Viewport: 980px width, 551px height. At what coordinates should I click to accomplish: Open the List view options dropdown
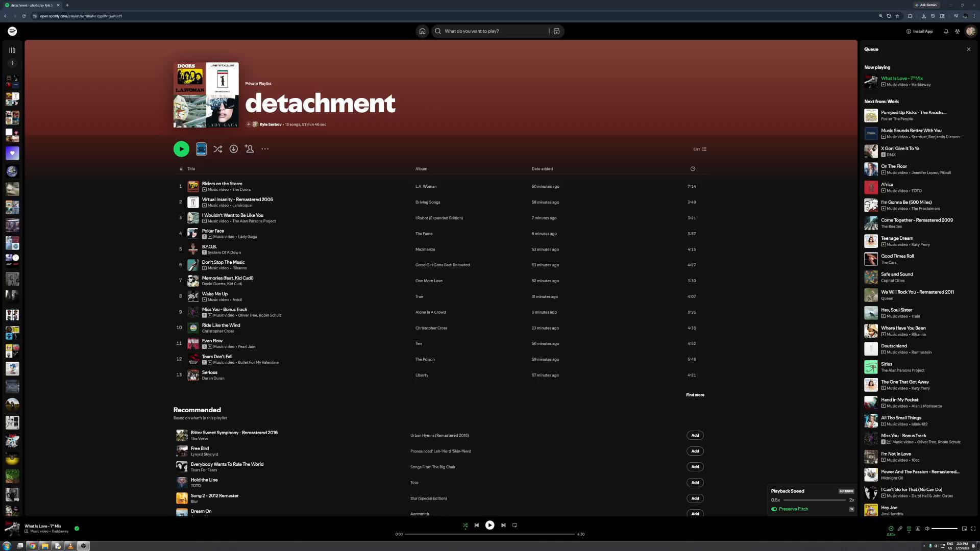pos(700,149)
